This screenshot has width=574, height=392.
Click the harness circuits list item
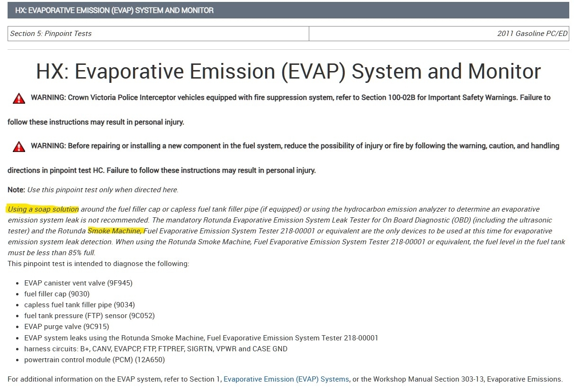coord(156,349)
